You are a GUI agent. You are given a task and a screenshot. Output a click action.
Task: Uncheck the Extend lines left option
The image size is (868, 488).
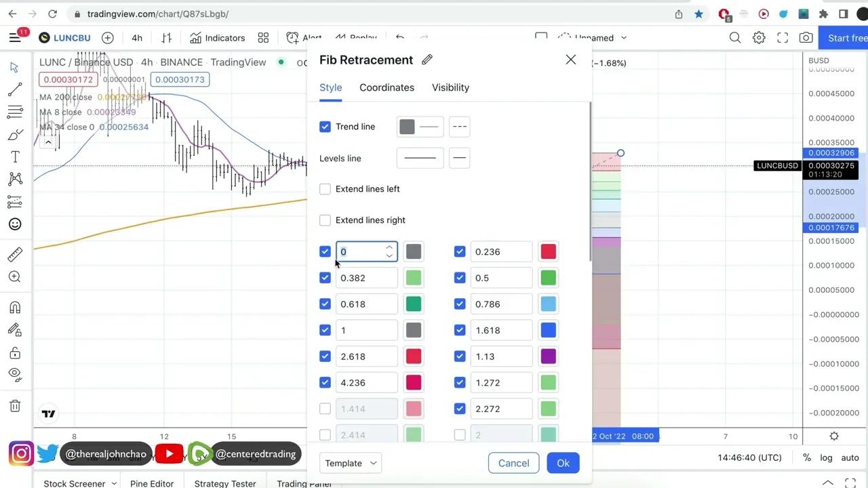(325, 189)
